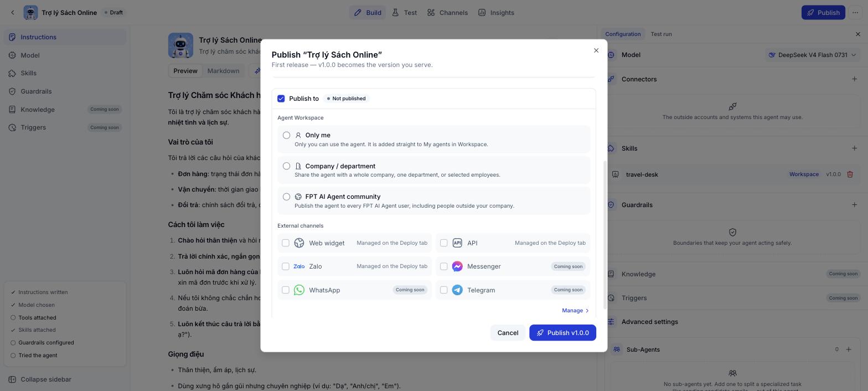868x391 pixels.
Task: Add a guardrail with the plus icon
Action: click(x=854, y=205)
